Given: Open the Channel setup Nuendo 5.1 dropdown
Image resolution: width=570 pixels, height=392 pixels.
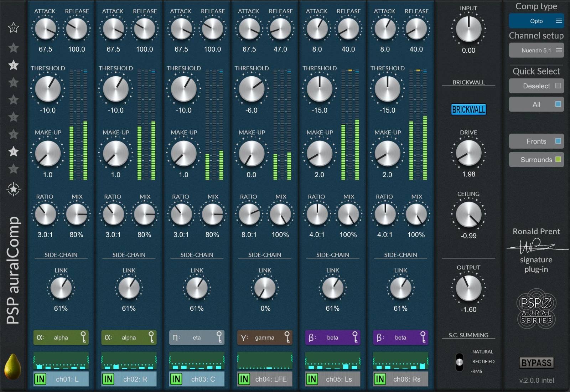Looking at the screenshot, I should [536, 50].
